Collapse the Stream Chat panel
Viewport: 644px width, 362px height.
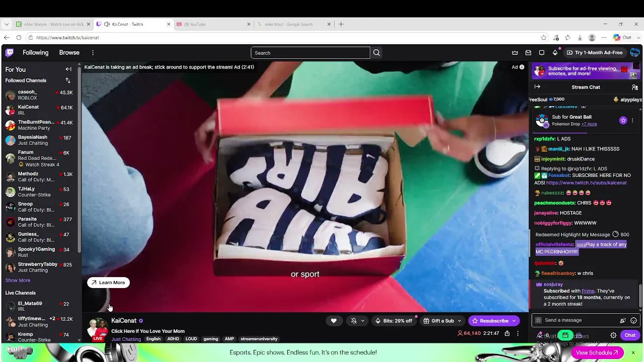[x=537, y=87]
